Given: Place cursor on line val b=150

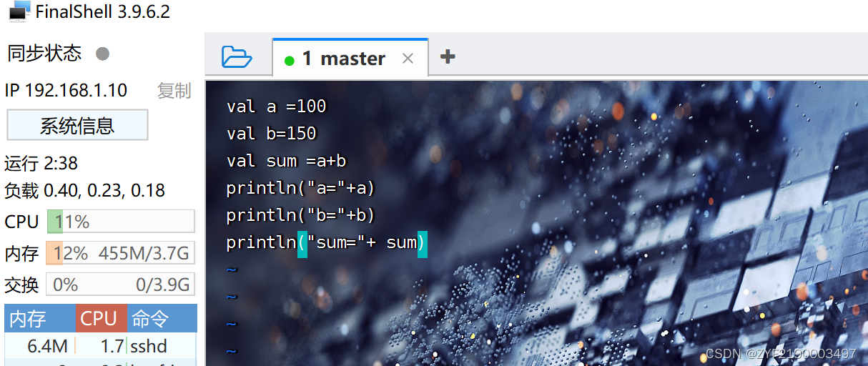Looking at the screenshot, I should coord(271,134).
